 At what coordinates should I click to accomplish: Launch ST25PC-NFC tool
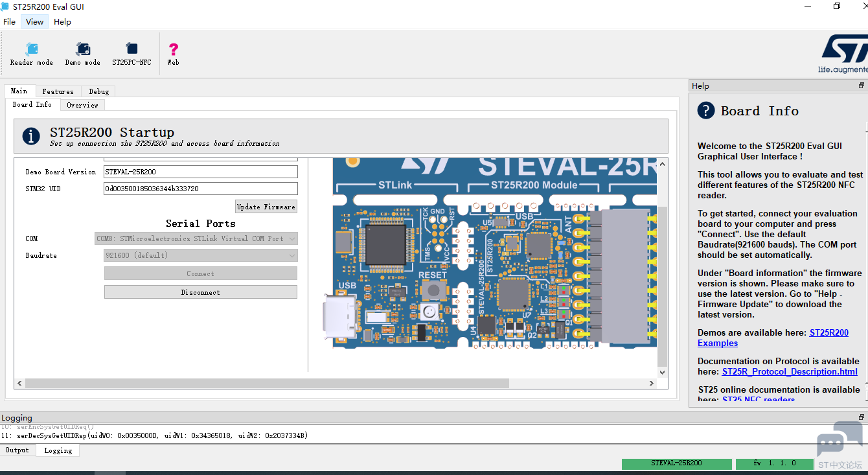pyautogui.click(x=131, y=54)
